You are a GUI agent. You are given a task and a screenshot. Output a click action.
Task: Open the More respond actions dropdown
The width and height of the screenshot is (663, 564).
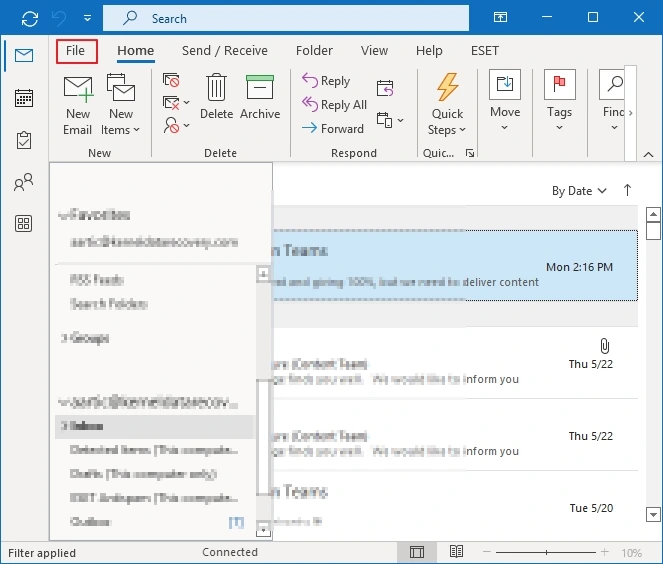(x=389, y=120)
